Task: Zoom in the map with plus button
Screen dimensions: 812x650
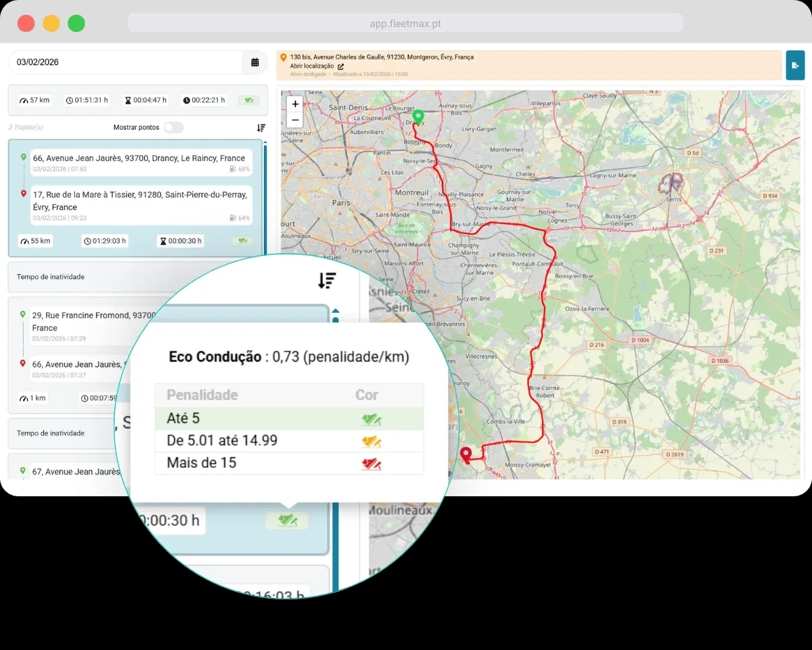Action: tap(295, 104)
